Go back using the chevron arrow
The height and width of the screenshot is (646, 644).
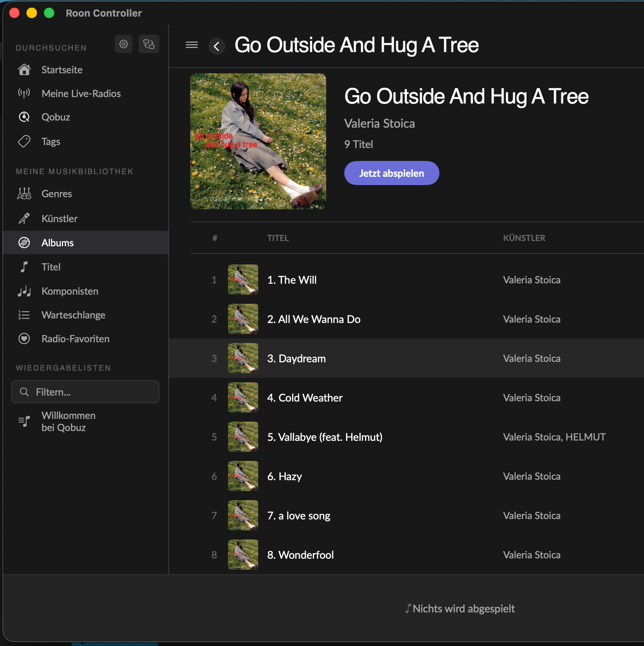[217, 46]
